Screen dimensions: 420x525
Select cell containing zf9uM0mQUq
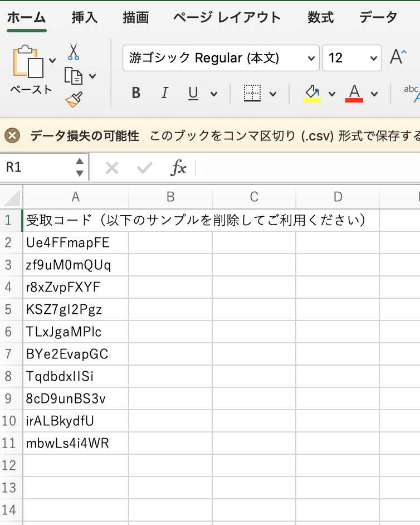pyautogui.click(x=76, y=265)
